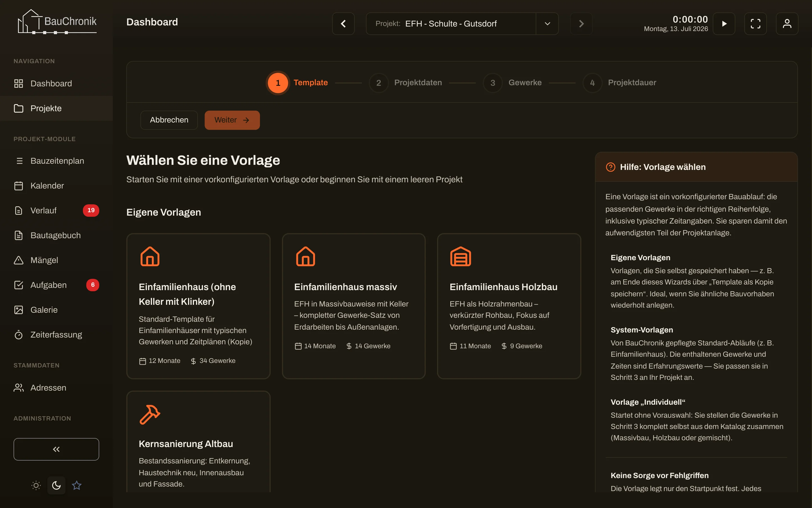Viewport: 812px width, 508px height.
Task: Open the Bauzeitenplan module
Action: pyautogui.click(x=56, y=161)
